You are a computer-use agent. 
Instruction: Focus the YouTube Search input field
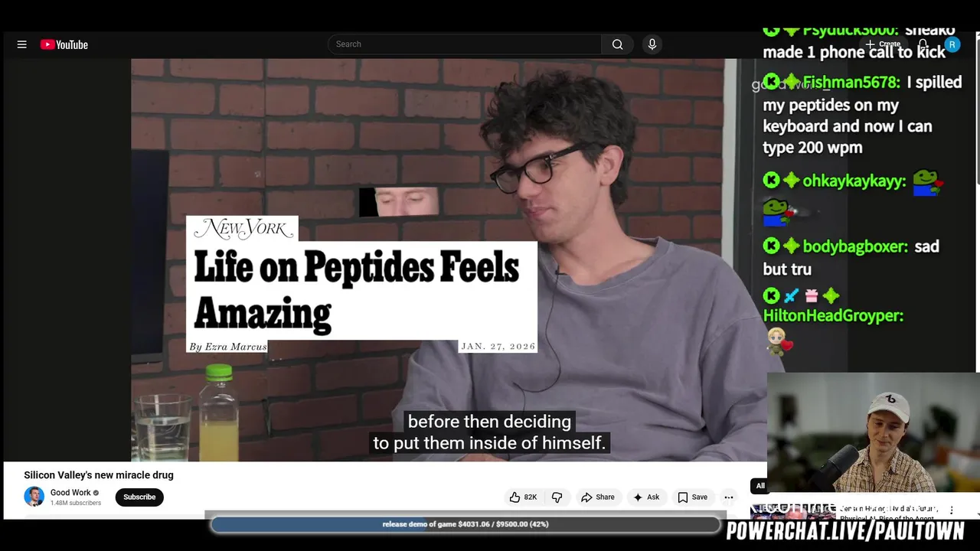point(464,44)
